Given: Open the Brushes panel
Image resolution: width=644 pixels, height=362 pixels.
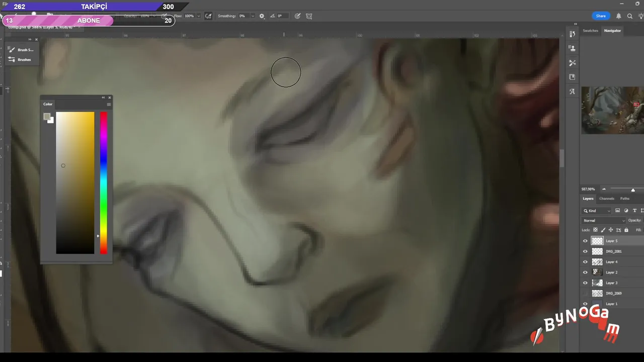Looking at the screenshot, I should pyautogui.click(x=20, y=60).
